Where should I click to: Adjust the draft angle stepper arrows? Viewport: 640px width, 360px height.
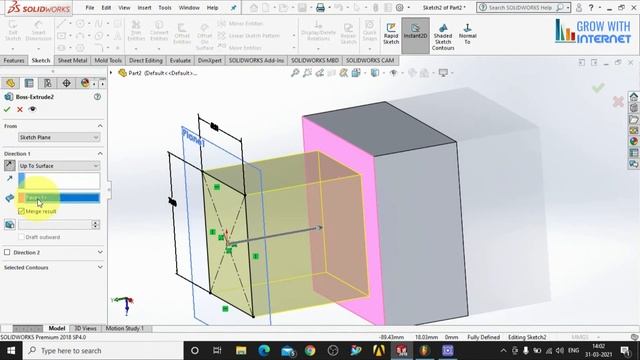coord(96,224)
